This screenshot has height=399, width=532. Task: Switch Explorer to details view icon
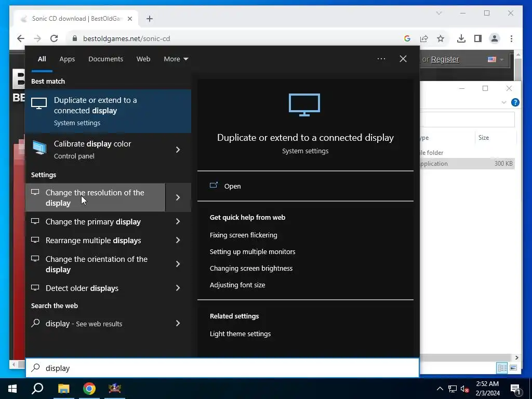pyautogui.click(x=502, y=368)
